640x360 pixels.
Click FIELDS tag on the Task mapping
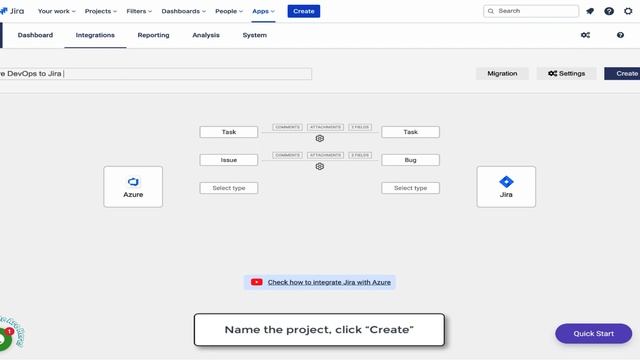tap(360, 127)
